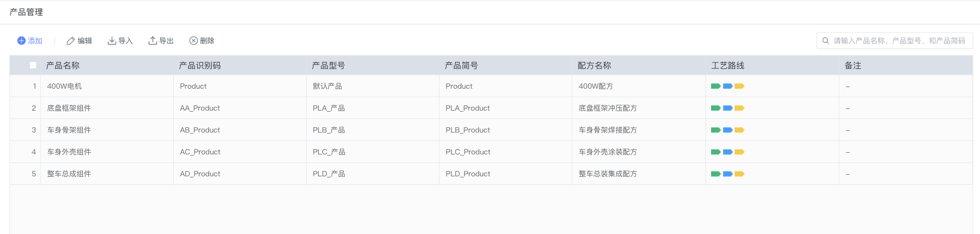Click green process tag for 400W电机
The height and width of the screenshot is (234, 980).
(715, 86)
